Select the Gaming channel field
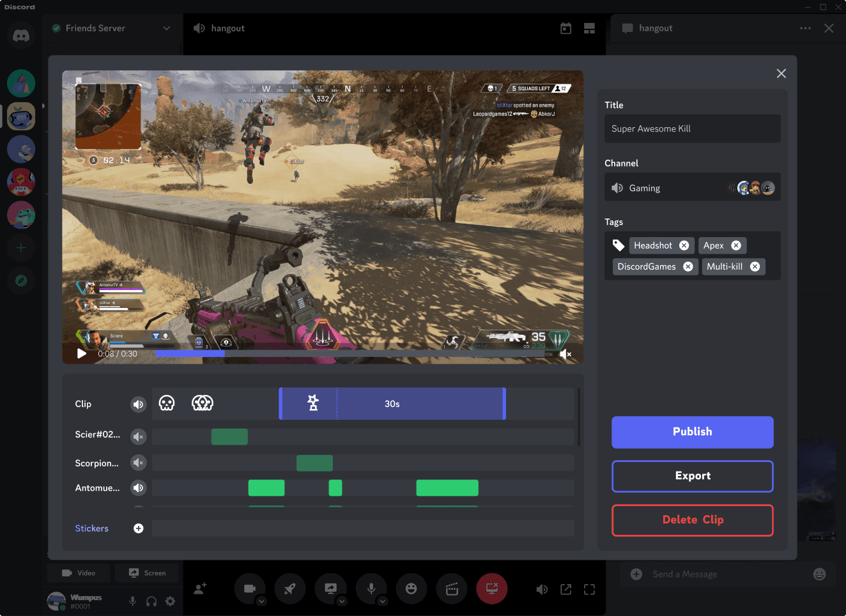Viewport: 846px width, 616px height. point(692,187)
